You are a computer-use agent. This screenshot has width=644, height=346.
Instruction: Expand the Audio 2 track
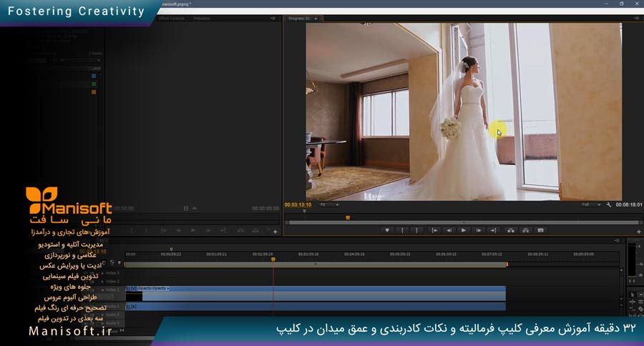tap(102, 315)
